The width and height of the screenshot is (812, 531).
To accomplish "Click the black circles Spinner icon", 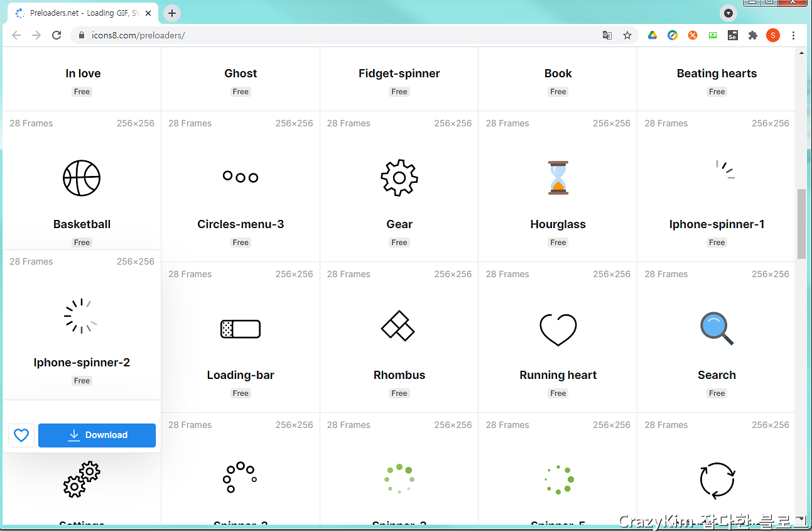I will click(x=240, y=478).
